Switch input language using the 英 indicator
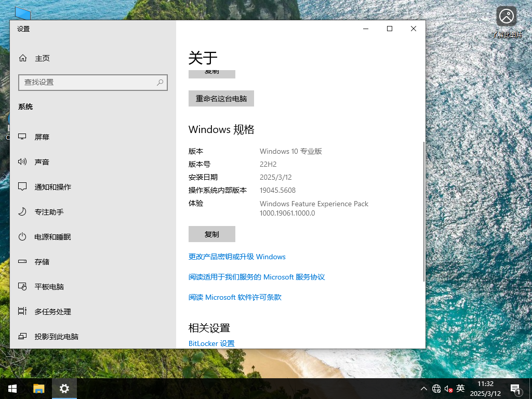Image resolution: width=532 pixels, height=399 pixels. pyautogui.click(x=459, y=388)
